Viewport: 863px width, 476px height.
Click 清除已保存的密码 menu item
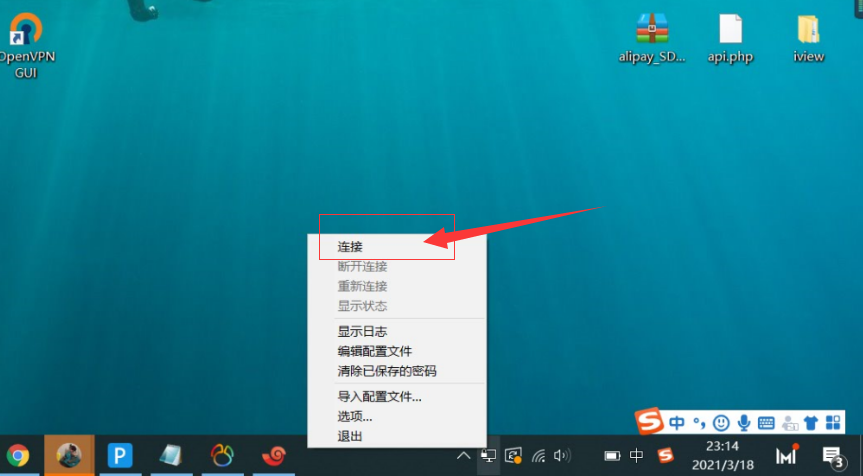pyautogui.click(x=387, y=371)
